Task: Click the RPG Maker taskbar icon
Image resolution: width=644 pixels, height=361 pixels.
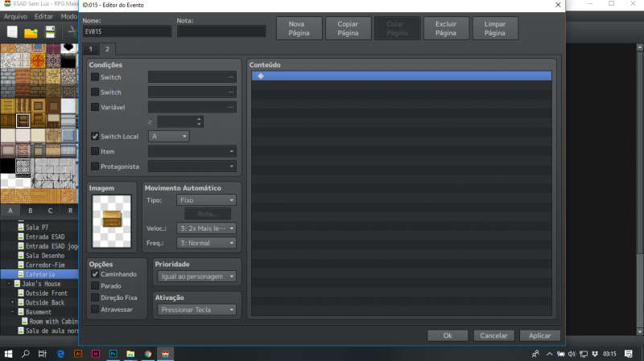Action: [166, 354]
